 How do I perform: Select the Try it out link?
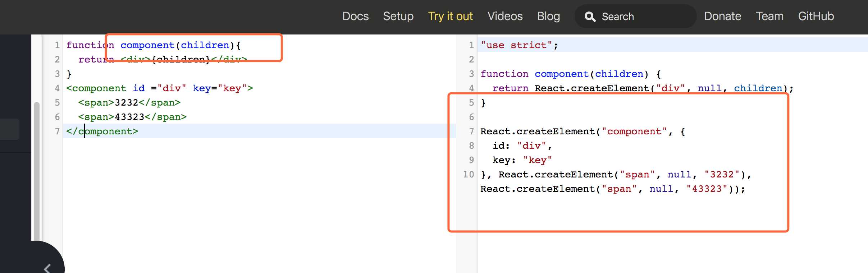pos(450,16)
